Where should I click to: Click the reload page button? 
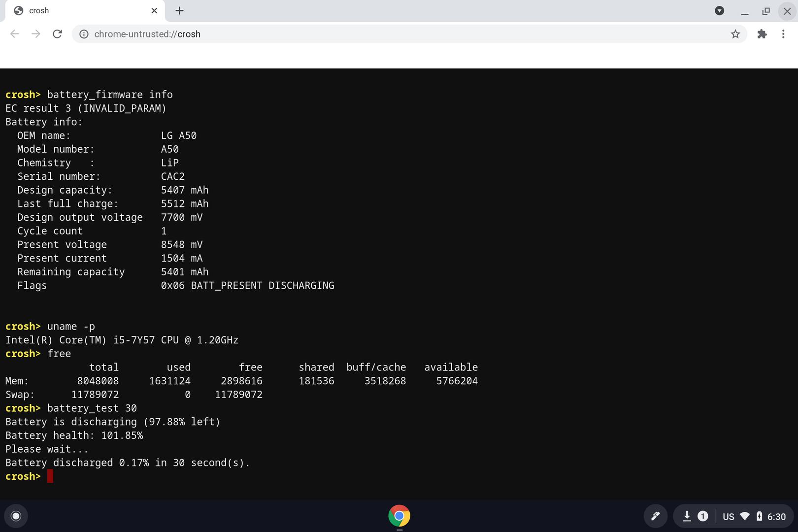coord(57,34)
